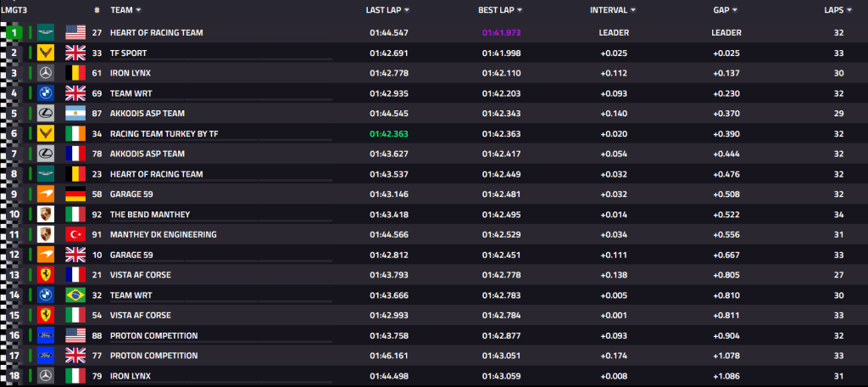Open the GAP column sort dropdown

pos(735,10)
